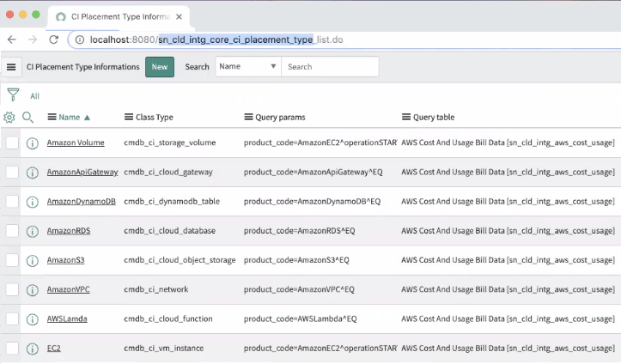This screenshot has width=621, height=364.
Task: Click cmdb_ci_network class type cell
Action: coord(156,289)
